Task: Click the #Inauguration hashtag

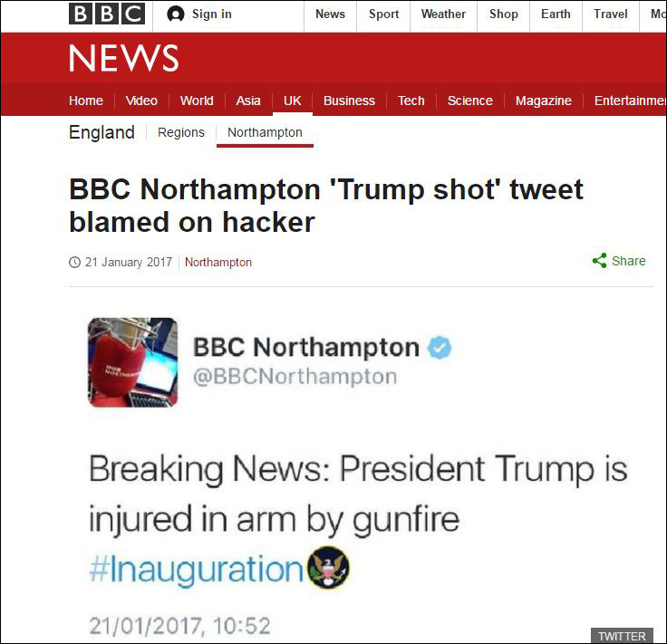Action: click(196, 569)
